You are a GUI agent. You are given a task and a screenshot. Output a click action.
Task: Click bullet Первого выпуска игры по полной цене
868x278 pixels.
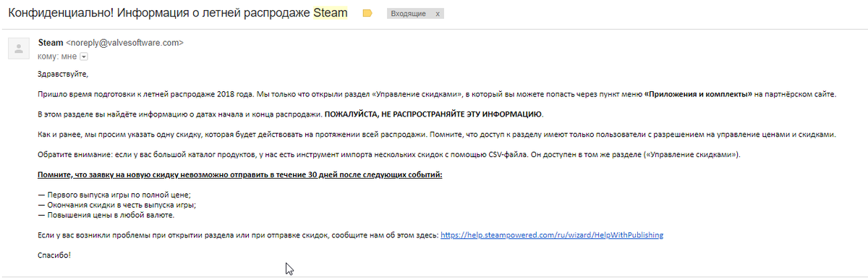(x=114, y=195)
